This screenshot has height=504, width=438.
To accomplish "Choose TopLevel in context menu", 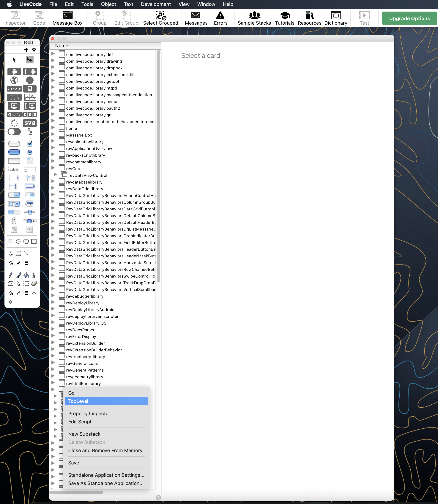I will [106, 401].
